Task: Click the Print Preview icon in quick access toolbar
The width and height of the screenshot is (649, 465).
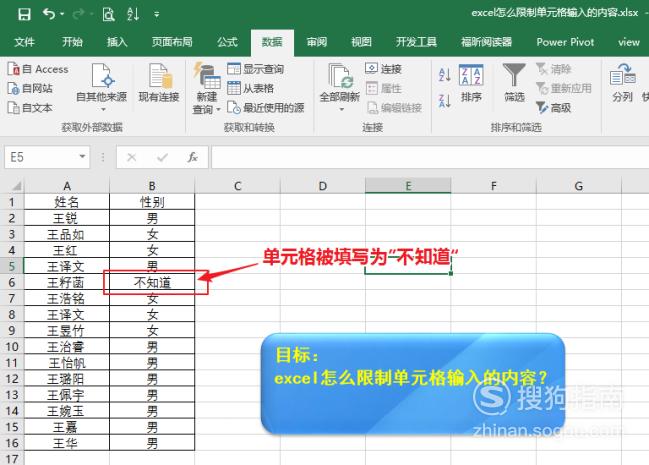Action: pyautogui.click(x=108, y=14)
